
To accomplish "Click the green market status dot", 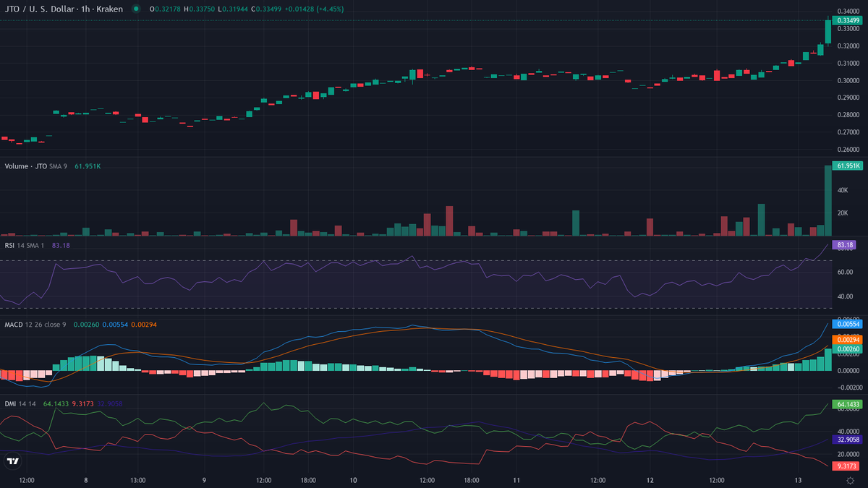I will point(136,9).
